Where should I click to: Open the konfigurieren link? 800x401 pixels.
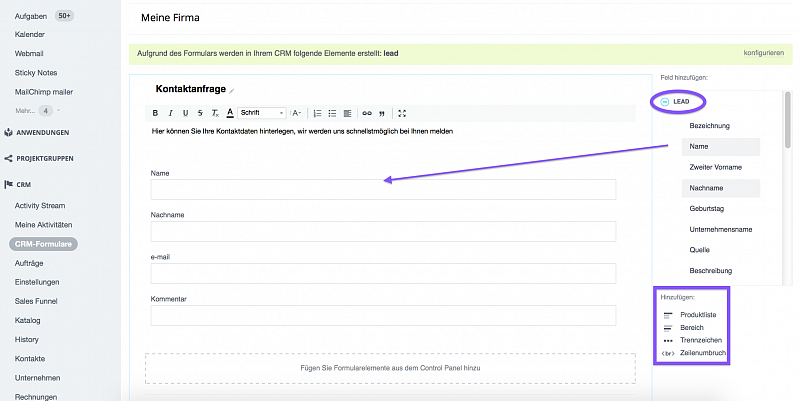pyautogui.click(x=763, y=53)
